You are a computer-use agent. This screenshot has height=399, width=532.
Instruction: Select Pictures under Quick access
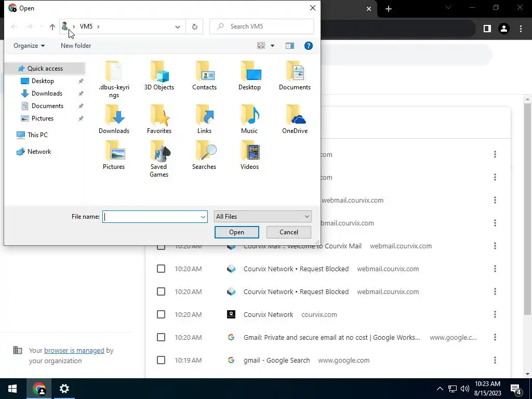43,118
